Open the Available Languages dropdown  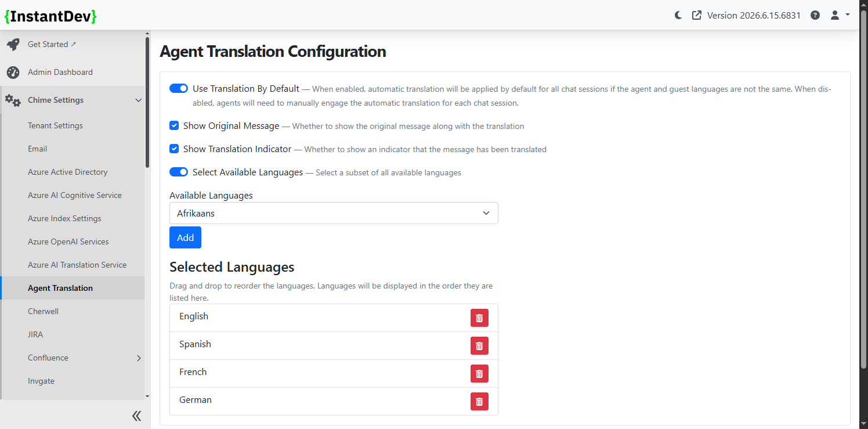[334, 213]
